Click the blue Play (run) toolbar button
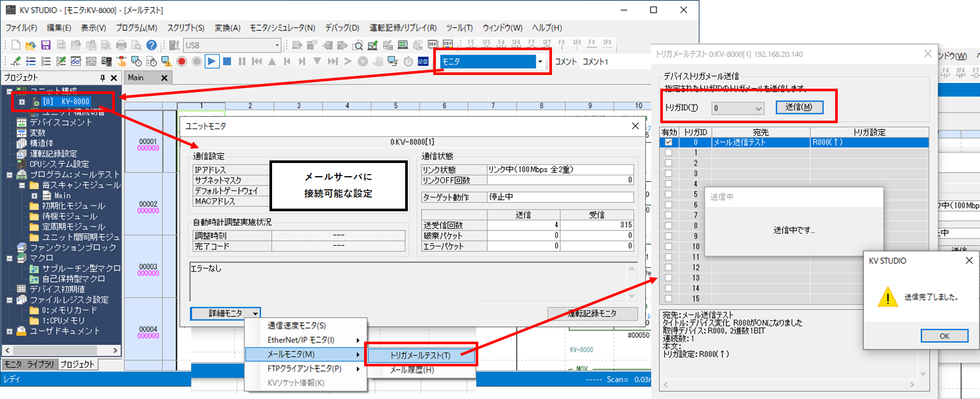 pos(212,61)
